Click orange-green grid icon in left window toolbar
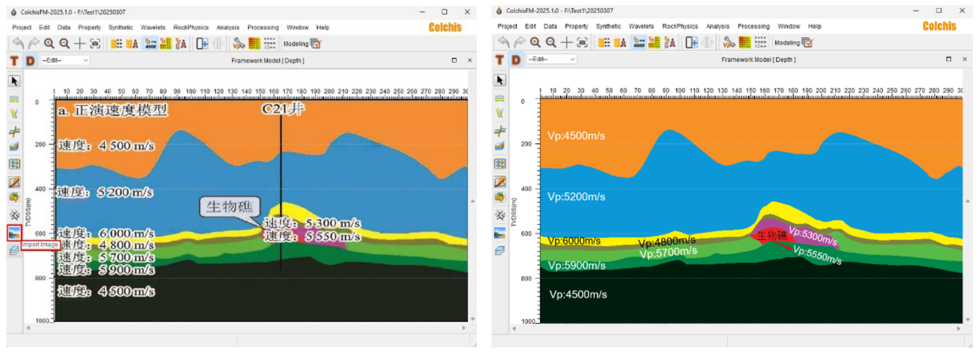This screenshot has height=352, width=980. (x=254, y=43)
